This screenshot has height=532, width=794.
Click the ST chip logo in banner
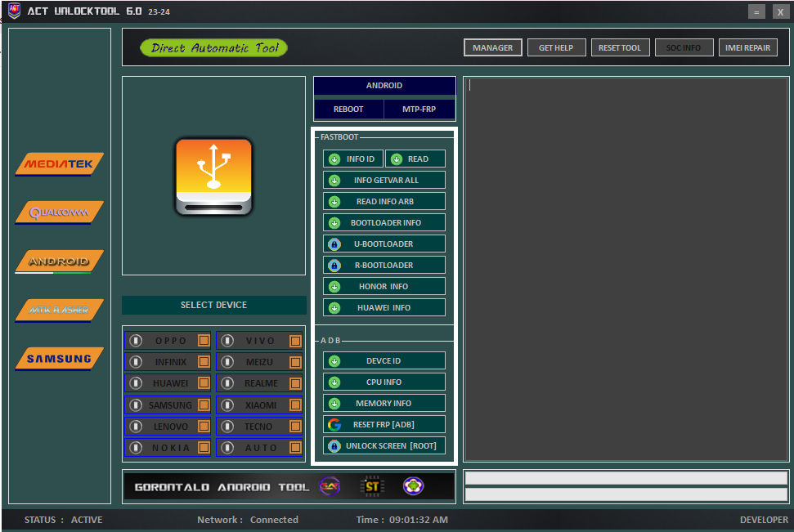click(x=372, y=486)
